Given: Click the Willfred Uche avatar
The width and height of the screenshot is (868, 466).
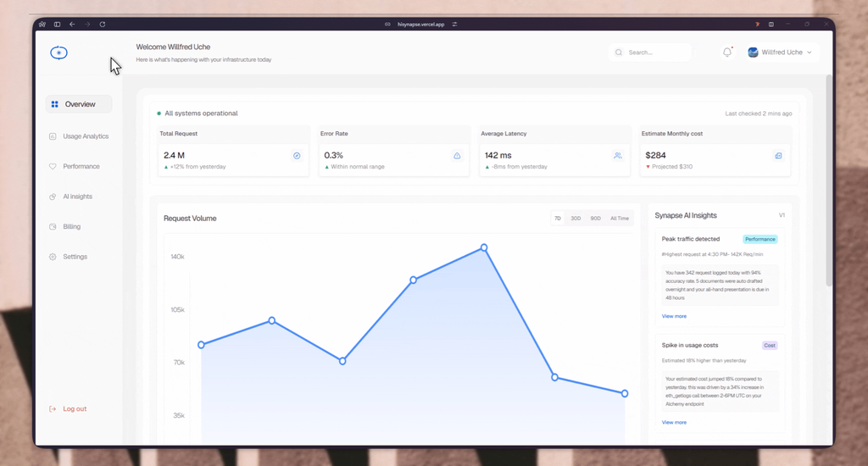Looking at the screenshot, I should click(753, 52).
